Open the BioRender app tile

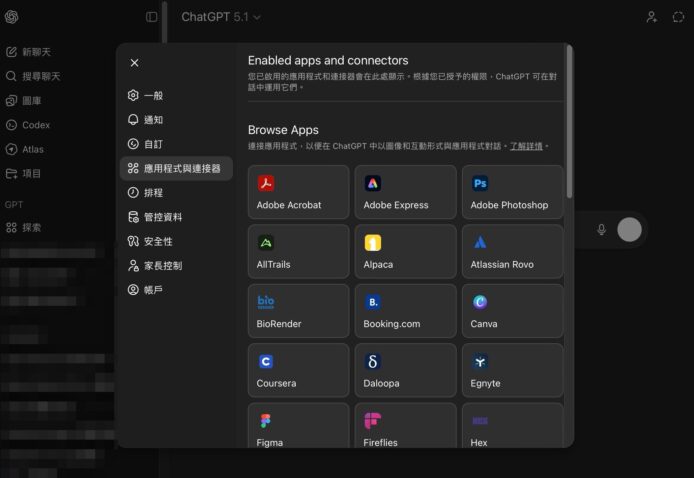[298, 311]
